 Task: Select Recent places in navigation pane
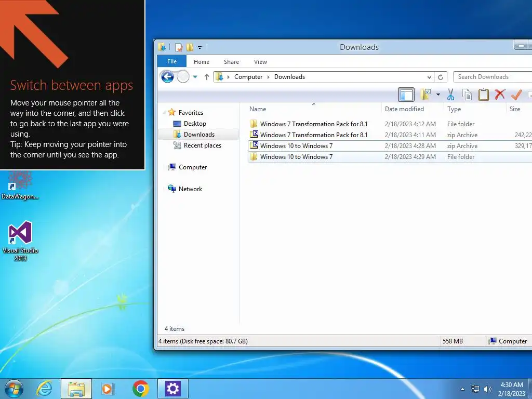[x=202, y=145]
